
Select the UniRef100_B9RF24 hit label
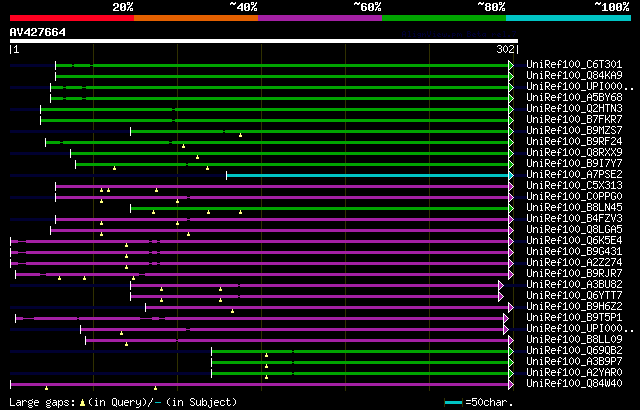coord(574,142)
